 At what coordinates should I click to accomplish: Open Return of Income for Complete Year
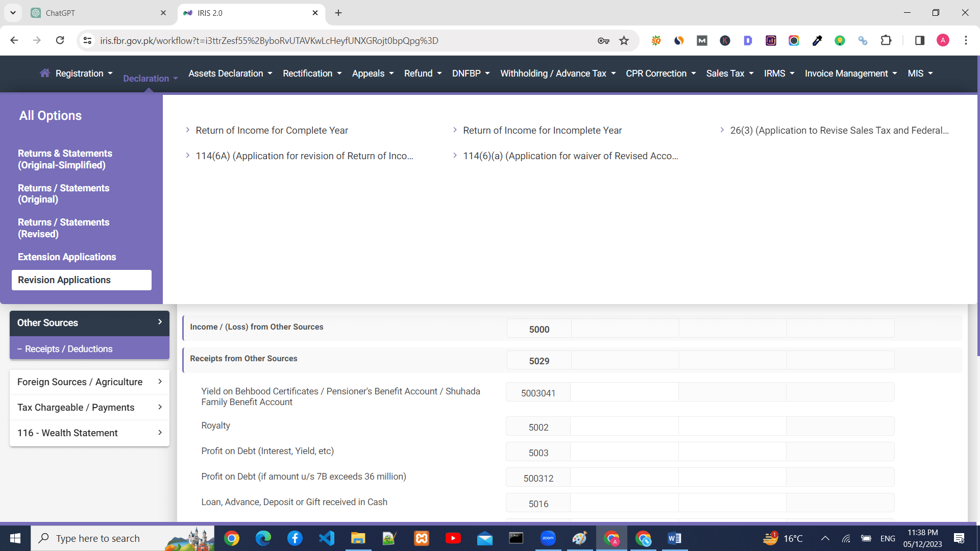[x=272, y=131]
